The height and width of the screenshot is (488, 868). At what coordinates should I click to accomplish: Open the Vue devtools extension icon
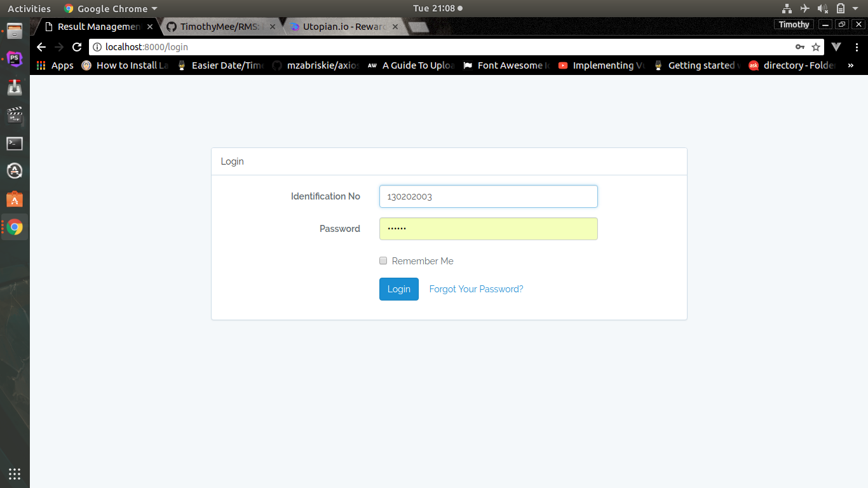836,46
